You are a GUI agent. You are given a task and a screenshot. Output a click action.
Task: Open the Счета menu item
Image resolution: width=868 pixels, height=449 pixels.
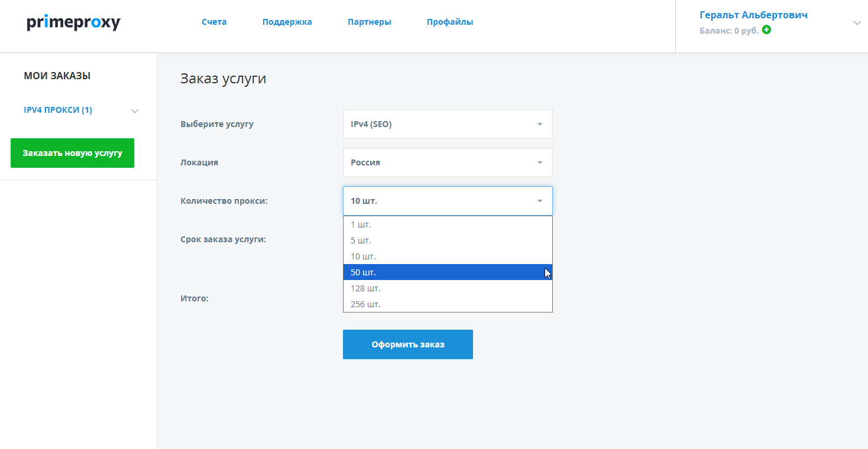(x=214, y=22)
